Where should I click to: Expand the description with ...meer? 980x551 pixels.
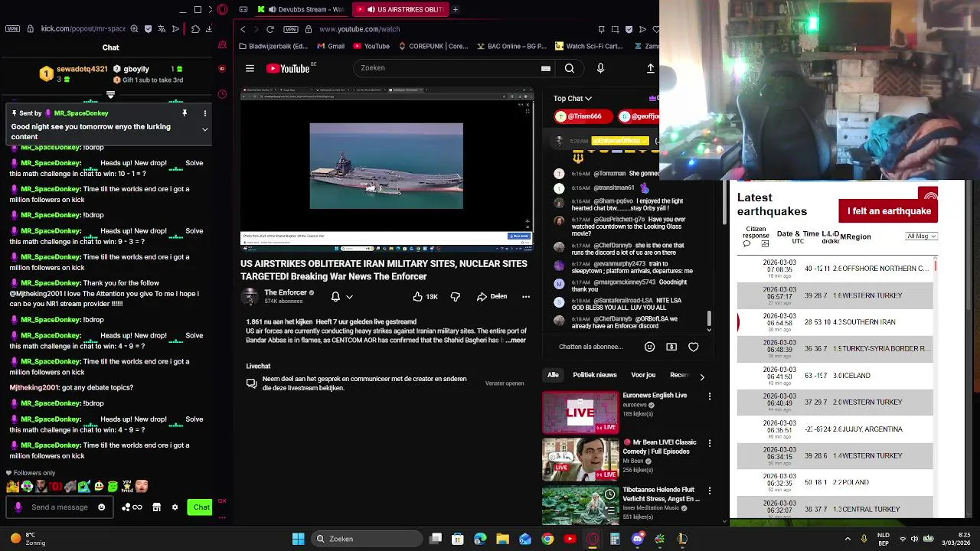517,341
